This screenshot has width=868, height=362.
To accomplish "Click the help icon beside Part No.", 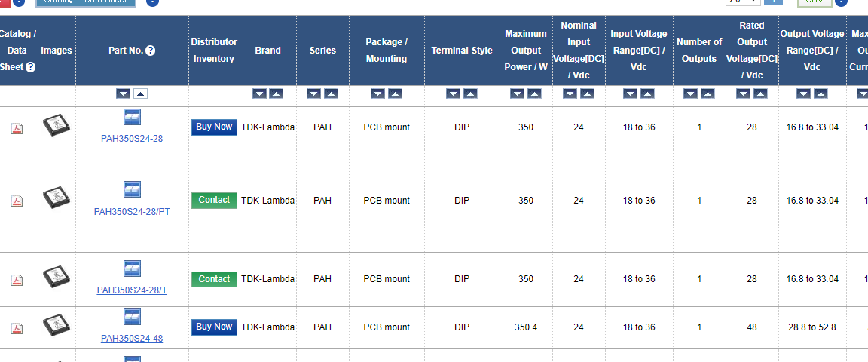I will (x=151, y=51).
